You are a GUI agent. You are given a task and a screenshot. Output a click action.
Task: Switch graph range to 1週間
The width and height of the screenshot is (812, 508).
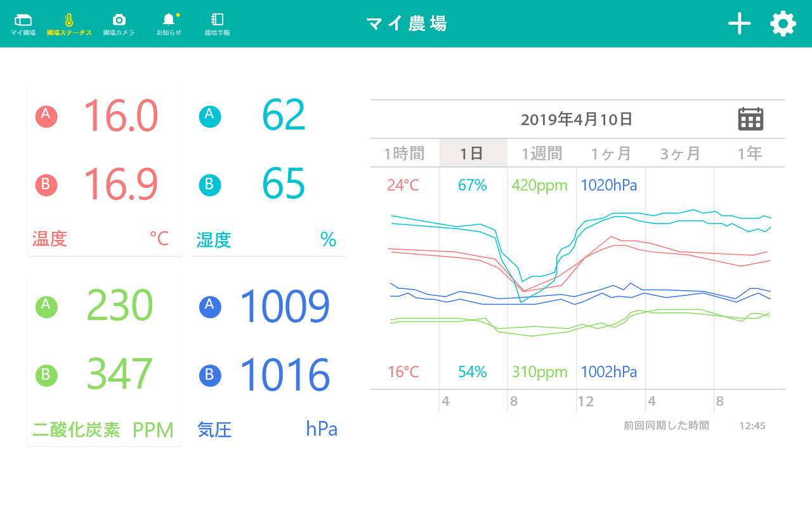coord(542,153)
